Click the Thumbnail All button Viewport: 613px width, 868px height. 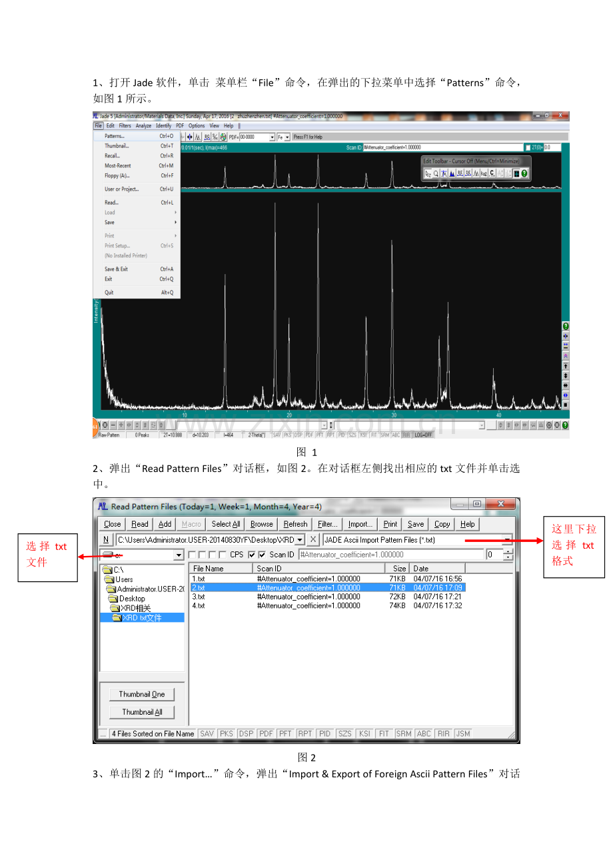click(141, 711)
